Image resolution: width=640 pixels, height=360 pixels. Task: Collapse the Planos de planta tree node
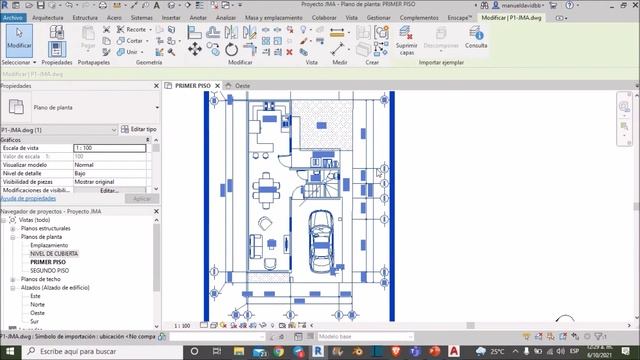tap(13, 237)
